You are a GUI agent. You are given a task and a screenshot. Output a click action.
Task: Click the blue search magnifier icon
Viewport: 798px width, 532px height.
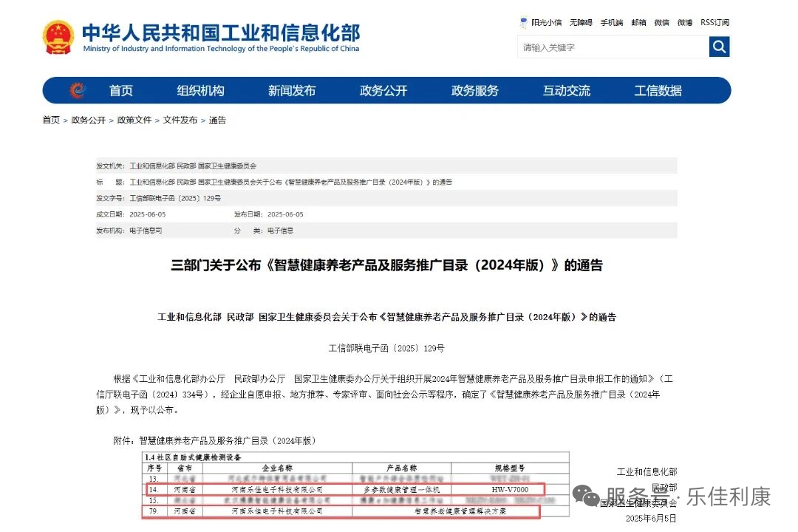(719, 46)
